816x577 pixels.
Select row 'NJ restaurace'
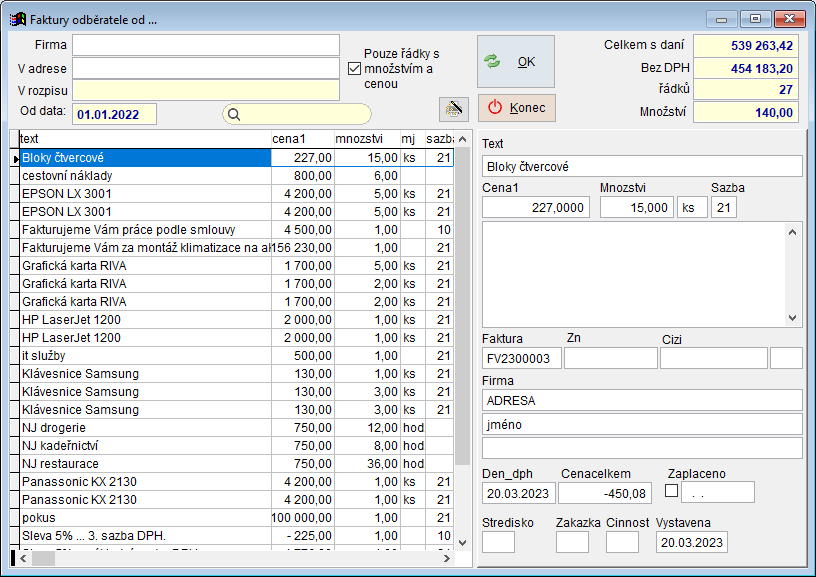pos(236,464)
